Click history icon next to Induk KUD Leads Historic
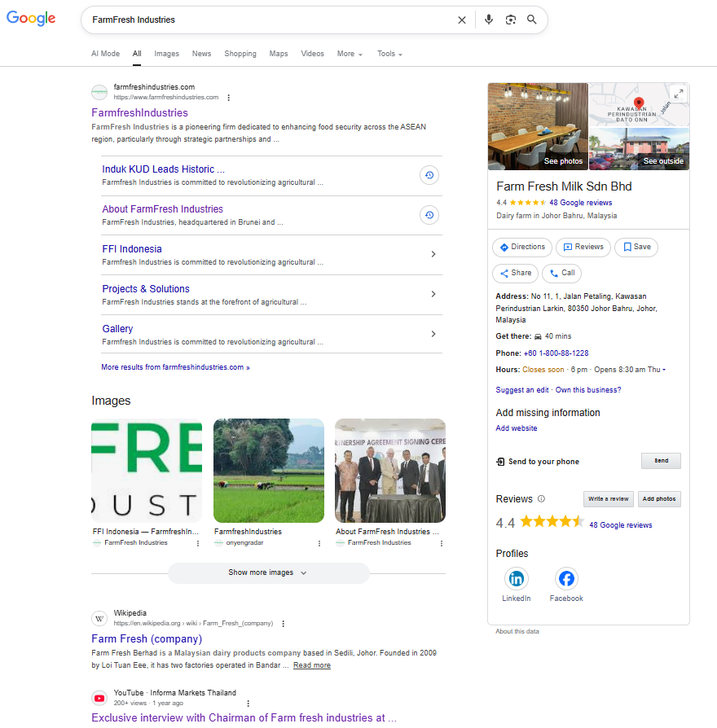This screenshot has height=728, width=717. 429,175
